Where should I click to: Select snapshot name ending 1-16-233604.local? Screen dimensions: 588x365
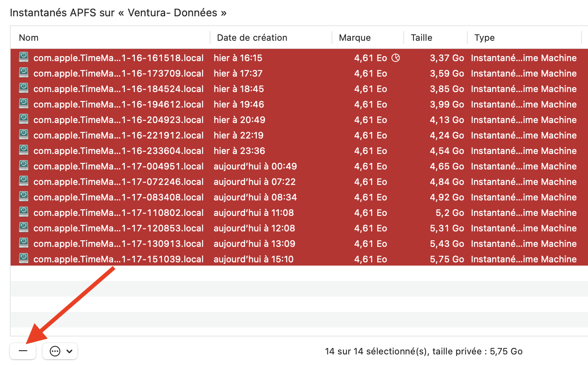pos(118,151)
